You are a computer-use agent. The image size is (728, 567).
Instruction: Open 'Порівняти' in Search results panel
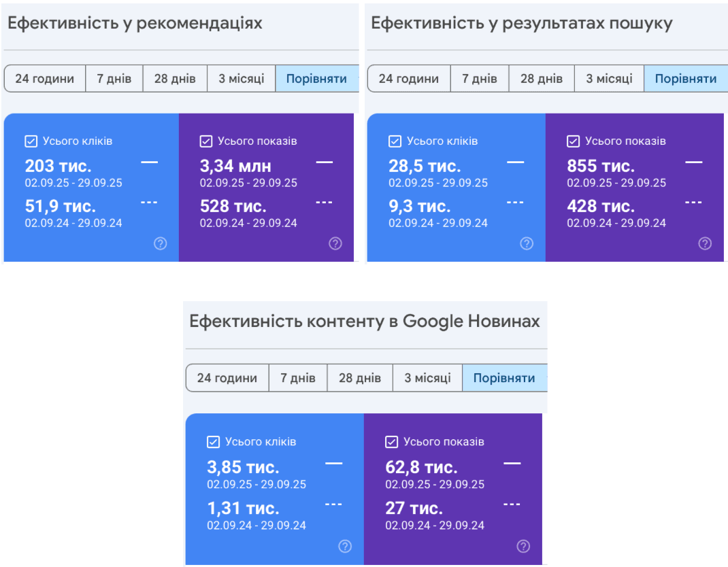coord(685,79)
